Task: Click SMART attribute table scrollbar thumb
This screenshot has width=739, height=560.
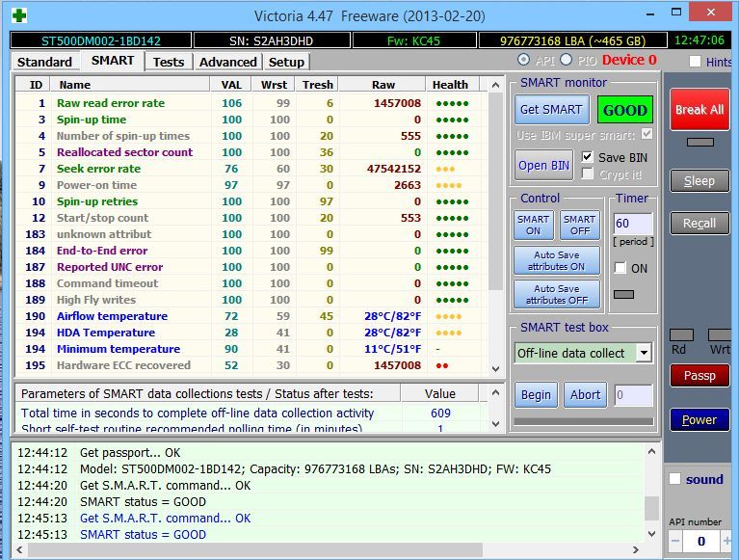Action: pos(495,191)
